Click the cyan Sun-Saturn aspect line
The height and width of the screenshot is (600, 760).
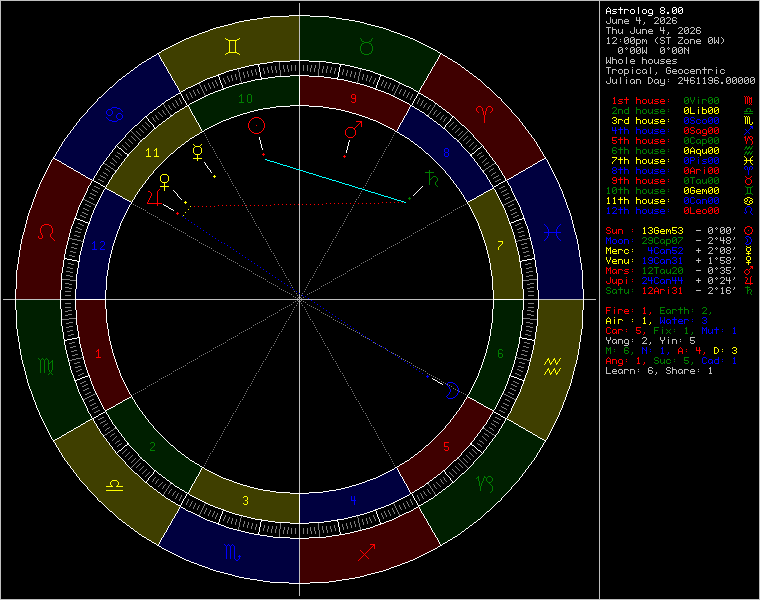pos(335,180)
